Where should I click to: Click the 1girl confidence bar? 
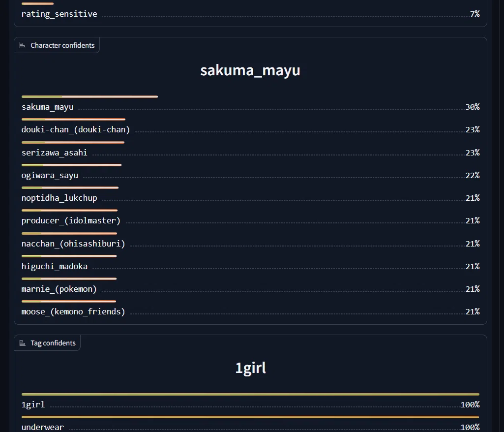pyautogui.click(x=250, y=395)
